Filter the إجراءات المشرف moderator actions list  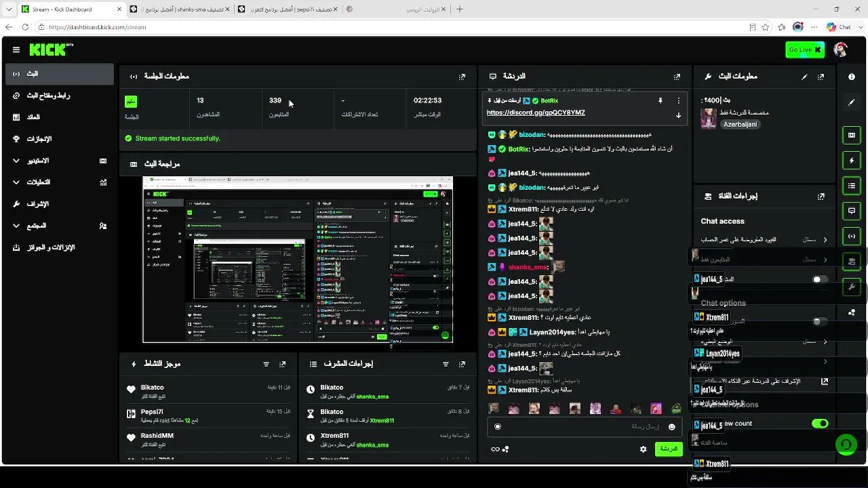click(x=446, y=364)
